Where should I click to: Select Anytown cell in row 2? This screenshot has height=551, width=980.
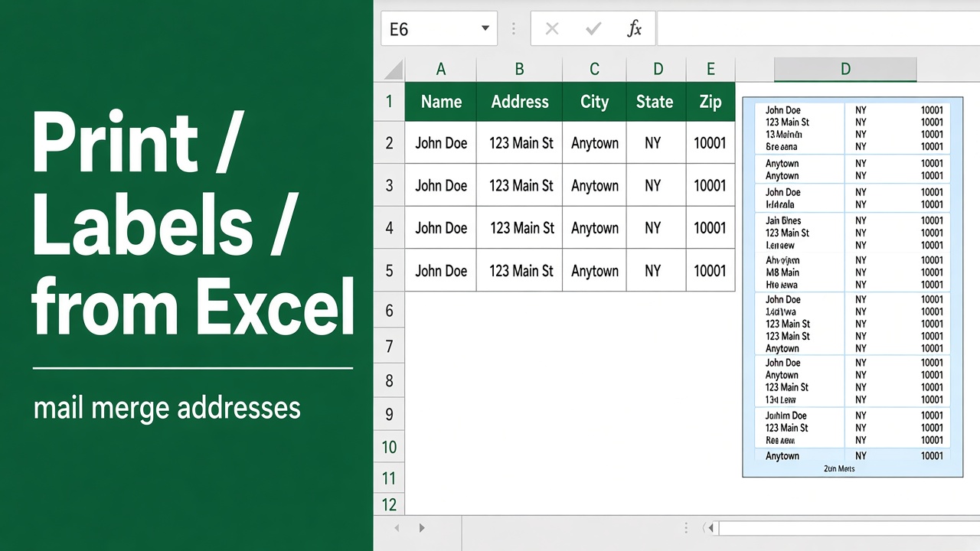tap(594, 142)
